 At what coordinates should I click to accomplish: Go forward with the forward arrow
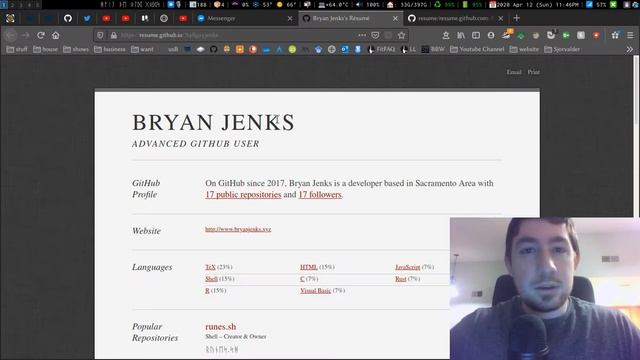(25, 36)
